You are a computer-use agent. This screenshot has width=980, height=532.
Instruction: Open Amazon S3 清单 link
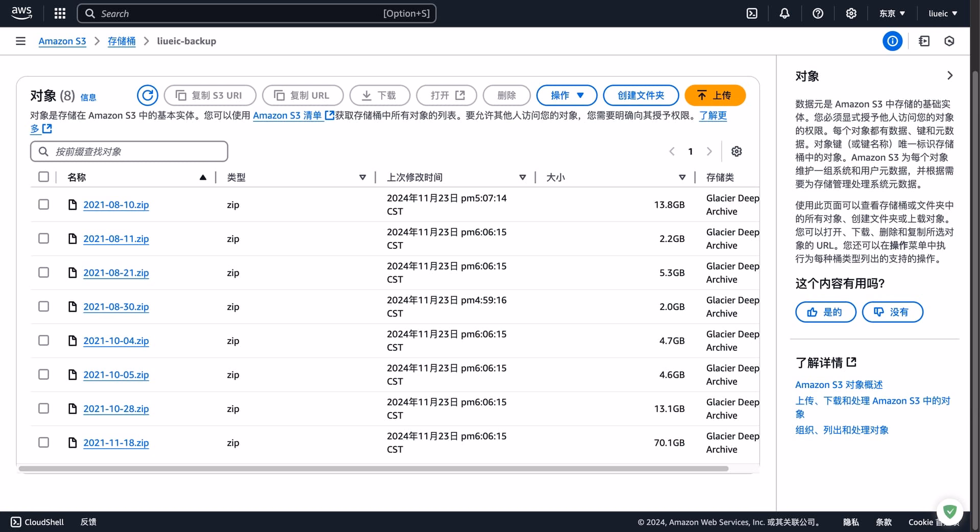tap(293, 115)
